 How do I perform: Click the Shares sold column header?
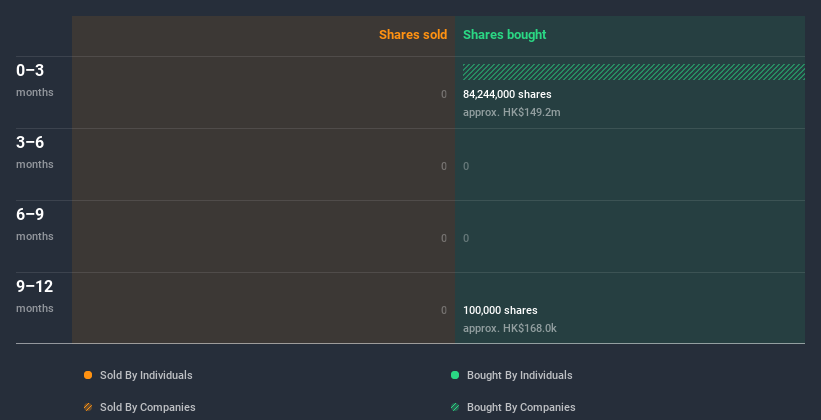413,35
